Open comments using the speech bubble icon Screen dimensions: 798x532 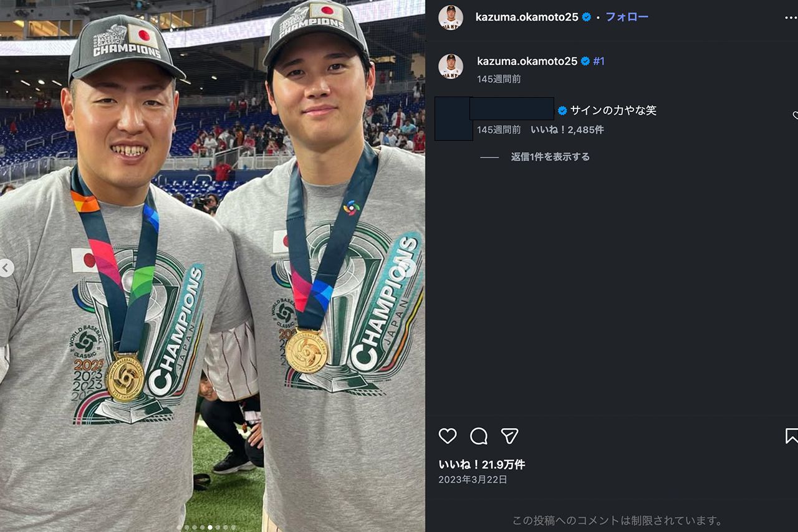478,437
